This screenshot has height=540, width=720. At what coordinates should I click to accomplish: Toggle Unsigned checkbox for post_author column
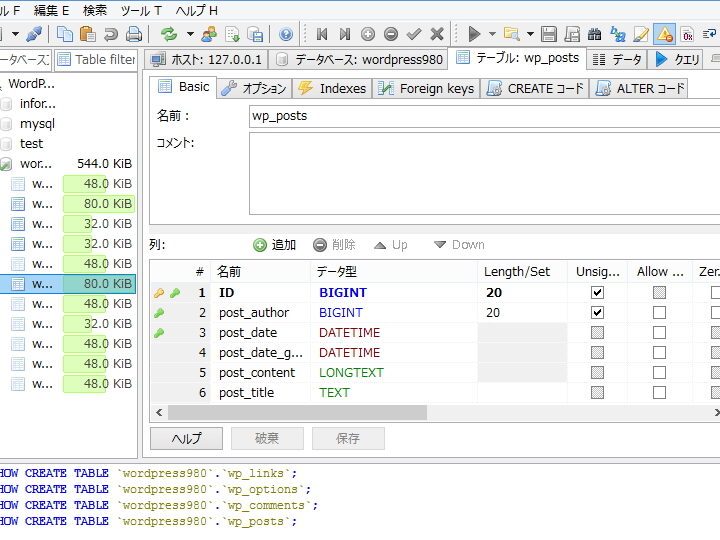597,313
